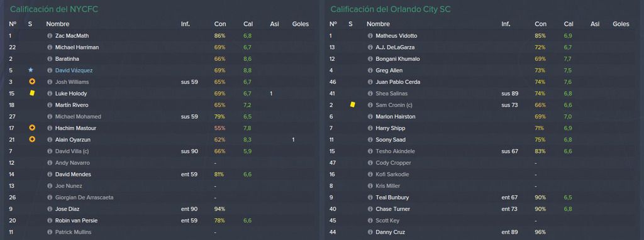Click the star icon next to David Vázquez
644x240 pixels.
click(x=30, y=70)
